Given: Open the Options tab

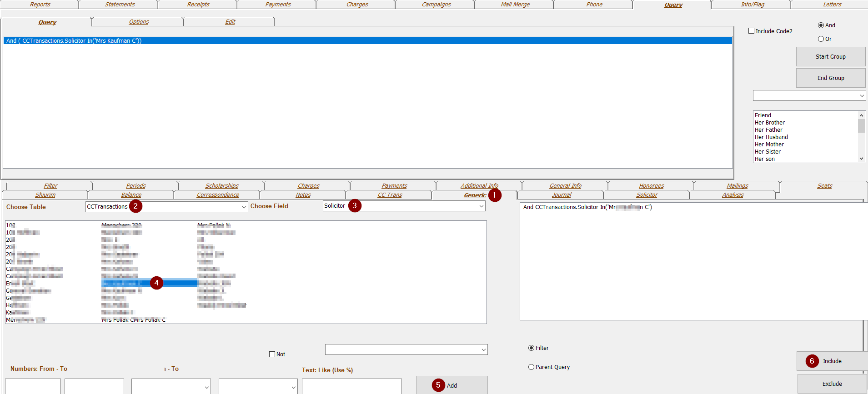Looking at the screenshot, I should tap(139, 22).
